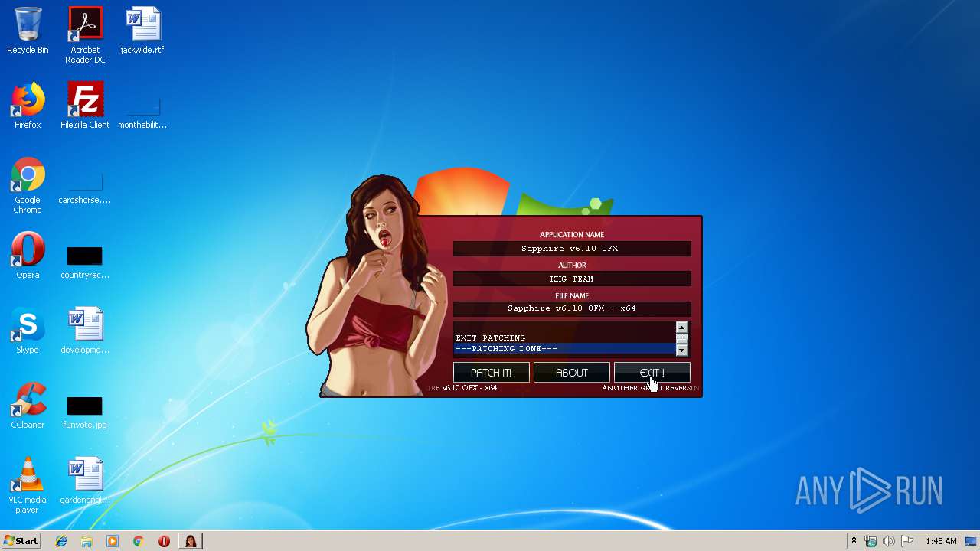Open the network tray icon
The width and height of the screenshot is (980, 551).
pyautogui.click(x=871, y=541)
